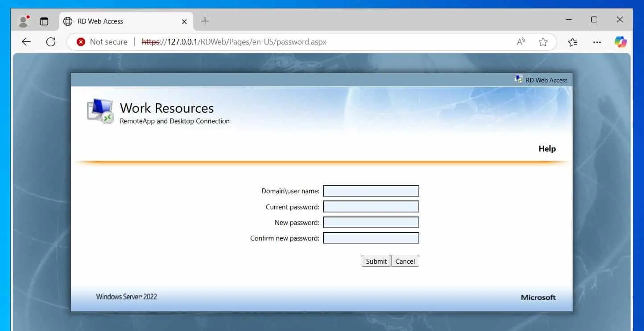Image resolution: width=644 pixels, height=331 pixels.
Task: Open the Favorites list icon
Action: pyautogui.click(x=573, y=42)
